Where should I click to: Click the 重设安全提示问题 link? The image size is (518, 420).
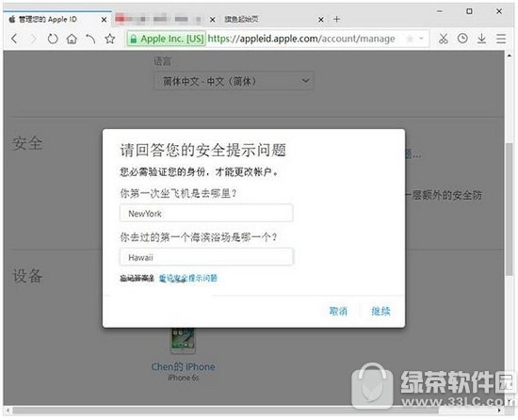(188, 279)
